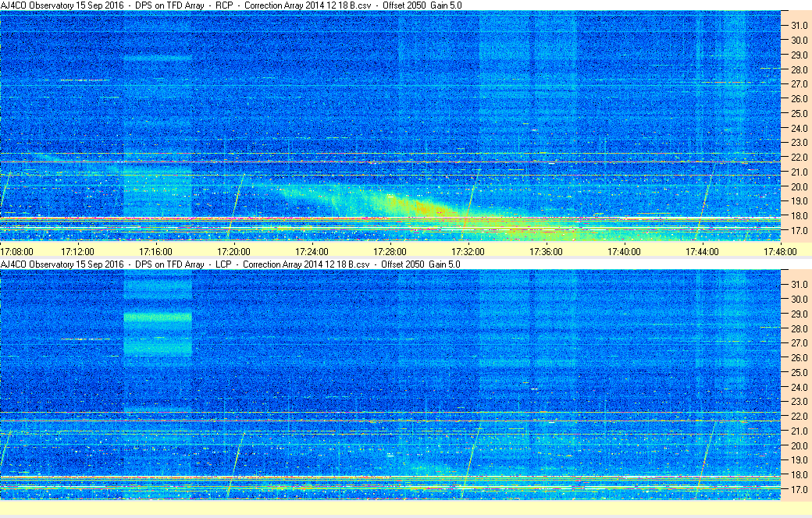Click the 17:16:00 time axis label

click(x=155, y=252)
